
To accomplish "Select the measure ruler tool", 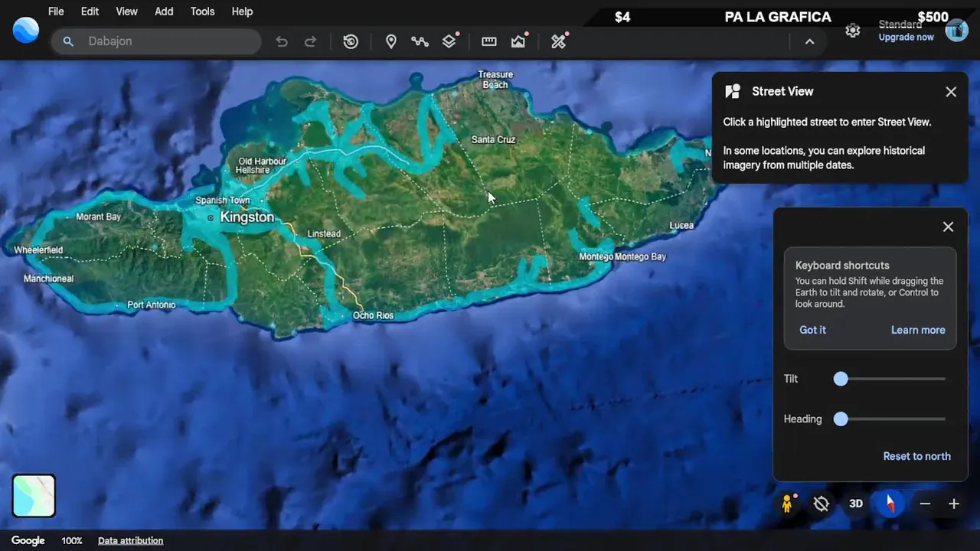I will (x=489, y=41).
